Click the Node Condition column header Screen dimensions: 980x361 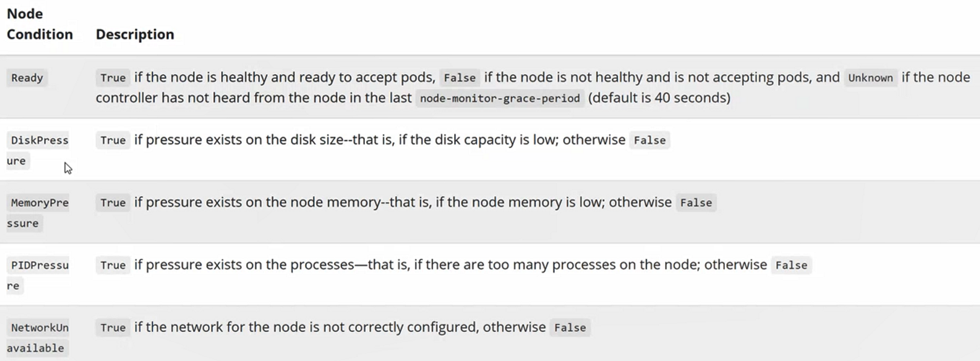[40, 24]
